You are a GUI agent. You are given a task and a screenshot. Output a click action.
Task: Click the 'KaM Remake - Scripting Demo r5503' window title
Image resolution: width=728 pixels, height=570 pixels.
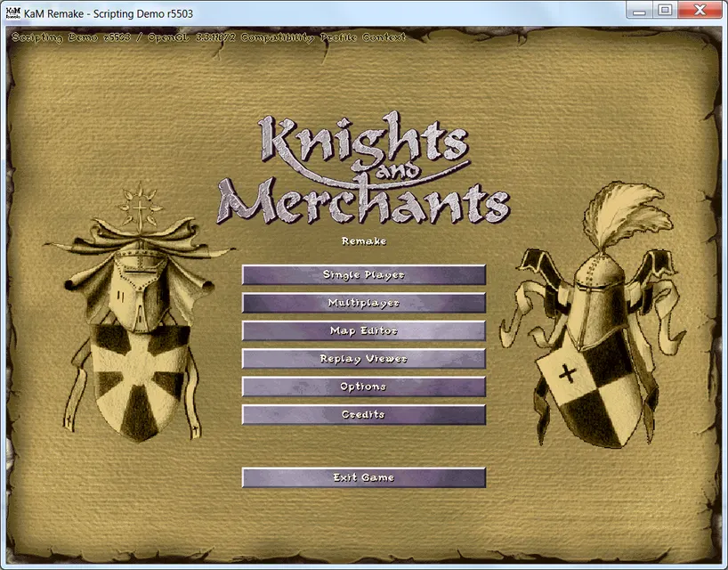point(109,14)
